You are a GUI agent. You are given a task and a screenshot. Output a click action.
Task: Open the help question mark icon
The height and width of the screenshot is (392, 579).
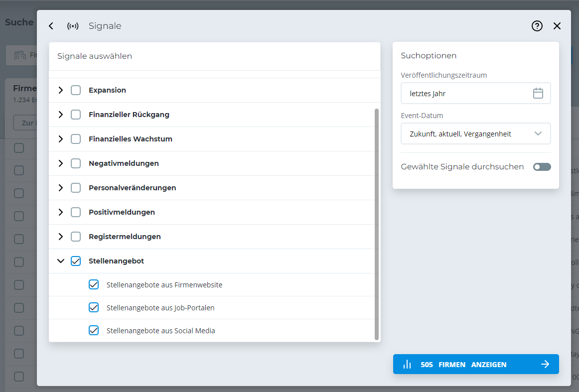(x=537, y=26)
